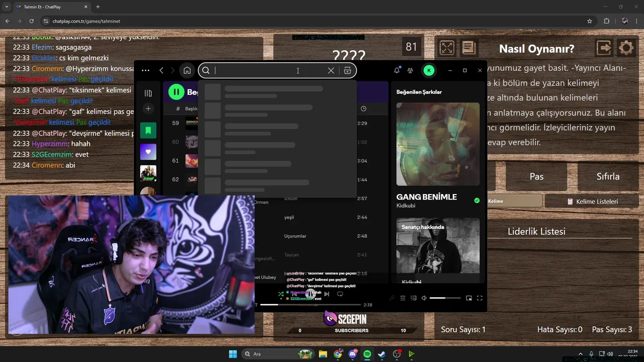
Task: Click ChatPlay logout arrow icon
Action: [604, 48]
